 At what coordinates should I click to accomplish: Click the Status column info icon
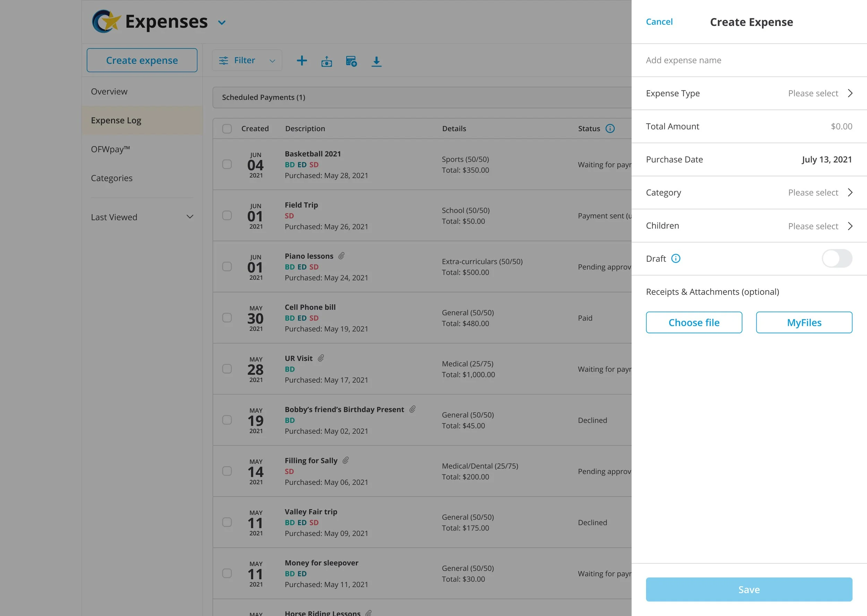[x=610, y=129]
